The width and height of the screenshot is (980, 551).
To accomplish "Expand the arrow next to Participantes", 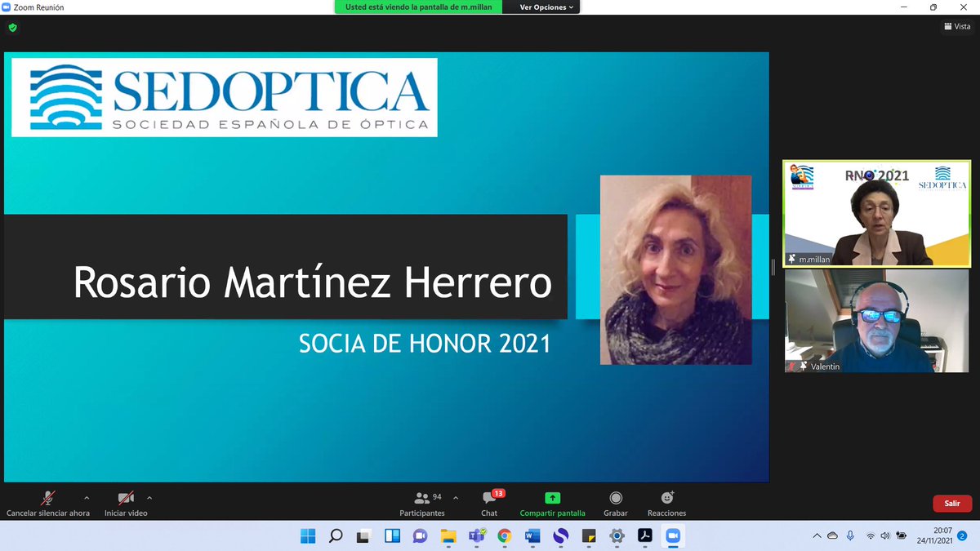I will [456, 497].
